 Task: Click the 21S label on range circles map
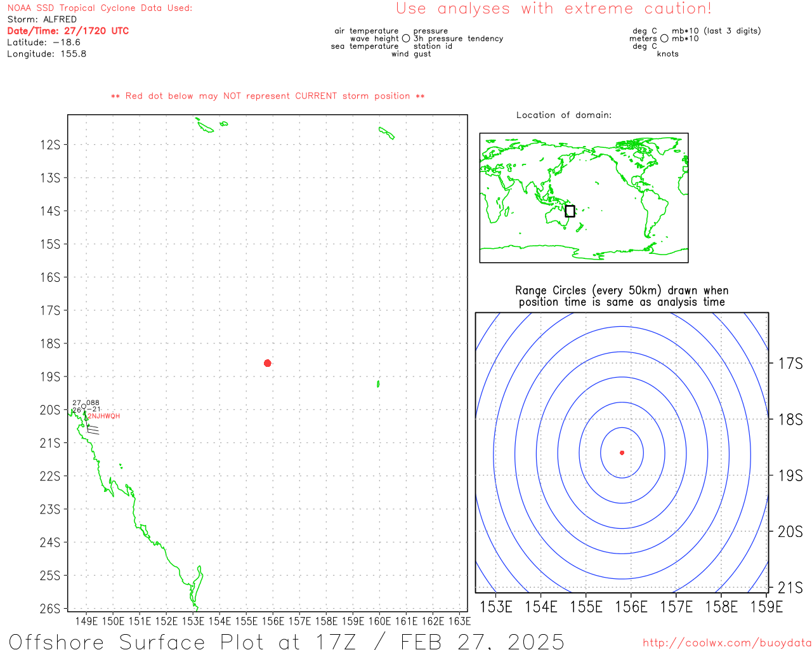point(790,588)
